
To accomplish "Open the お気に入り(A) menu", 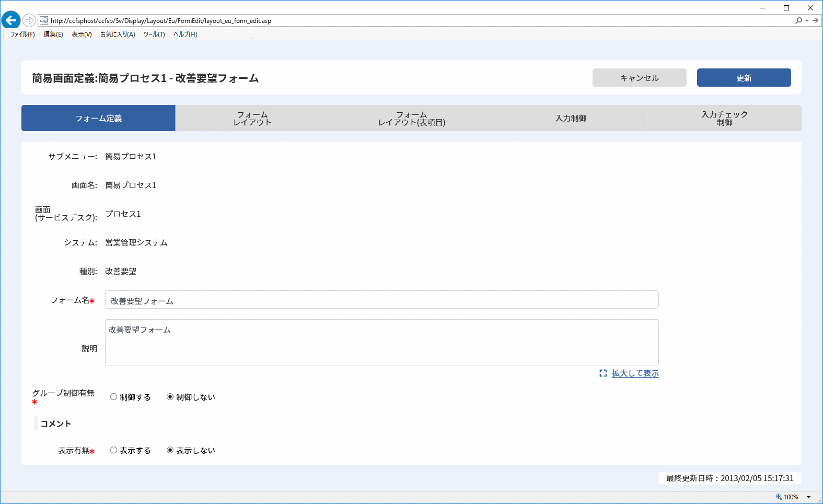I will pos(118,34).
